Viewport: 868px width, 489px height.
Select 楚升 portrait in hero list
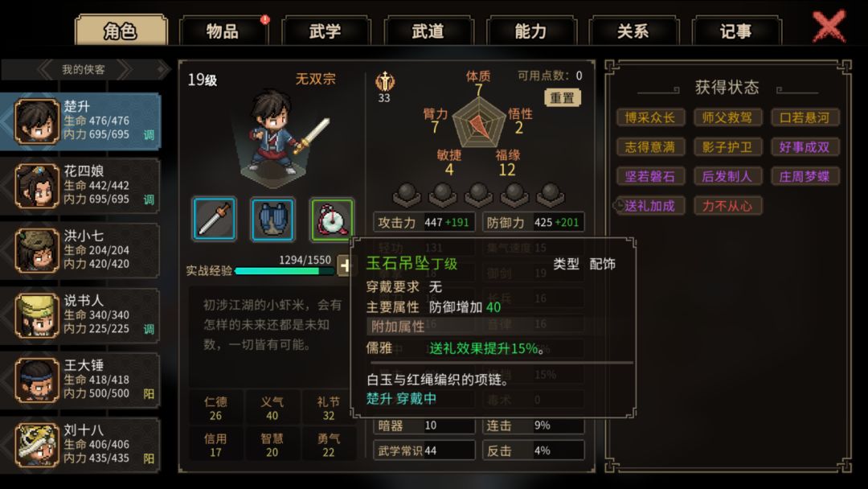coord(36,121)
